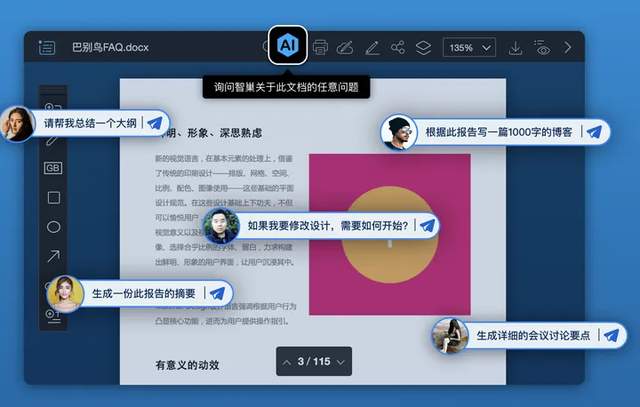Click the 如果我要修改设计，需要如何开始? bubble text
The height and width of the screenshot is (407, 640).
pos(328,225)
